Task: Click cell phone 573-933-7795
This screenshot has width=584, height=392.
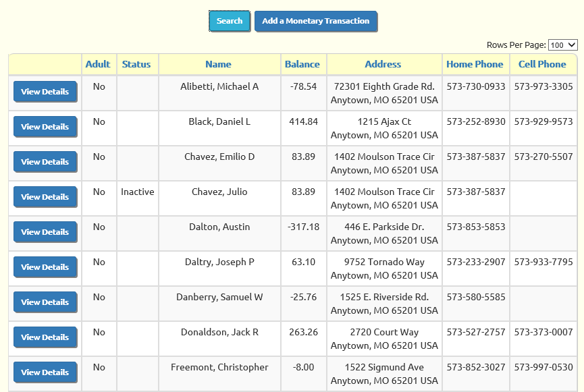Action: pyautogui.click(x=543, y=262)
